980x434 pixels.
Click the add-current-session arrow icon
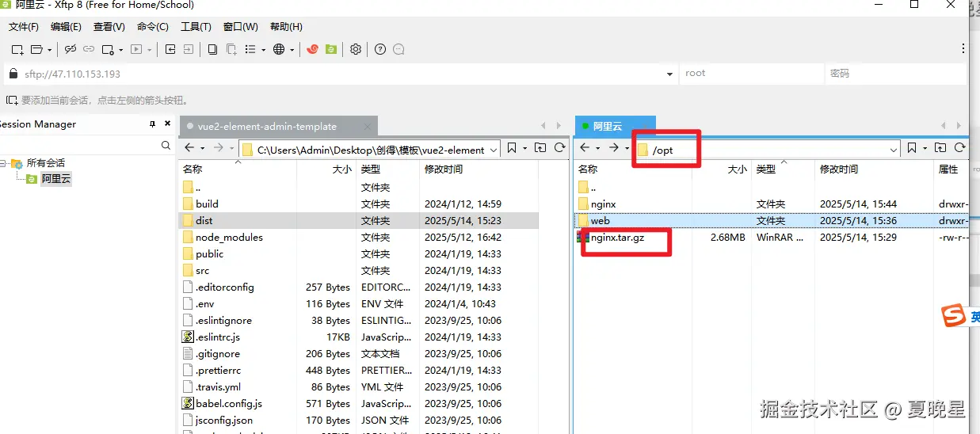11,101
